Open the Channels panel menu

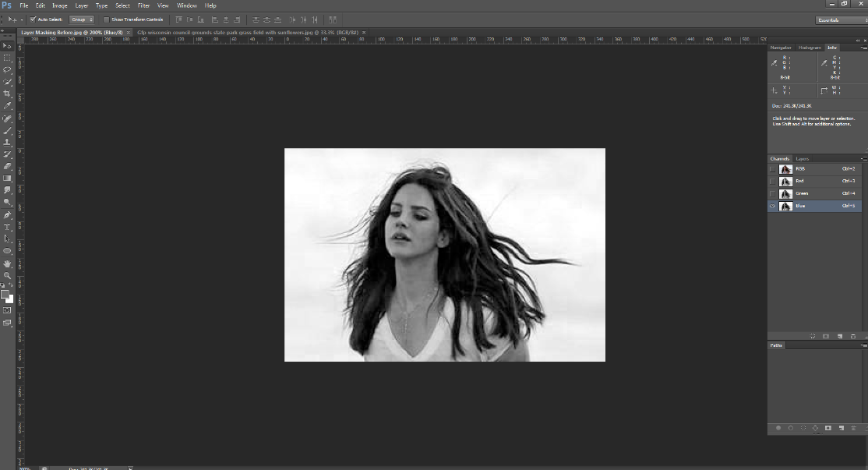point(863,158)
